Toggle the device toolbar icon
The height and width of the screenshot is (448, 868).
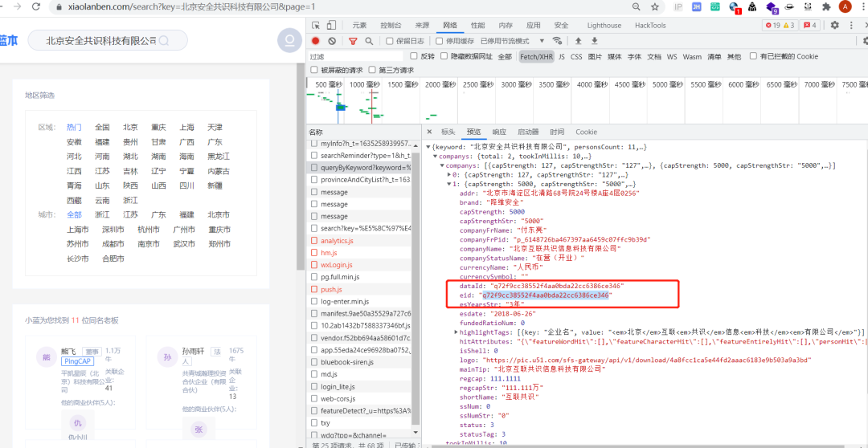coord(331,26)
